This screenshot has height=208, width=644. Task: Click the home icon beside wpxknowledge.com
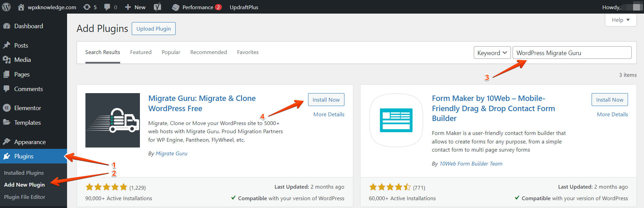coord(21,7)
